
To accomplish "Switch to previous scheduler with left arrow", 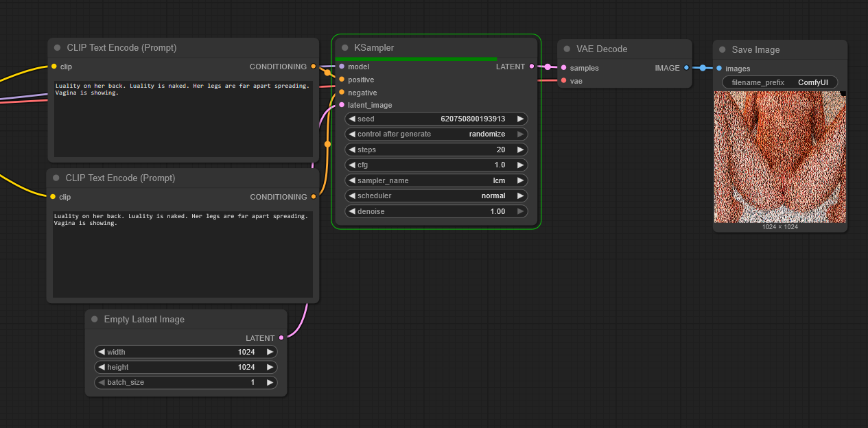I will pos(353,196).
